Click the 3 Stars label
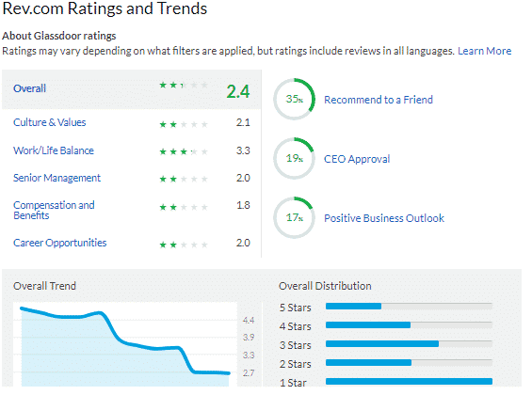Image resolution: width=532 pixels, height=395 pixels. (x=295, y=345)
